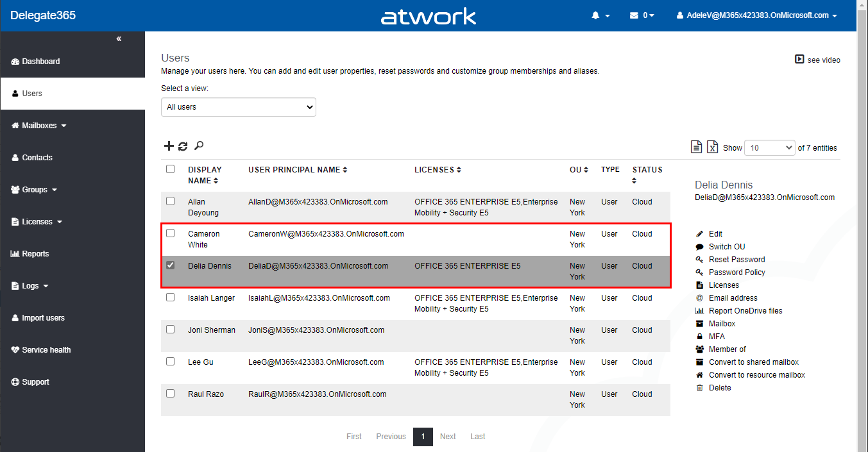Click the add user plus icon
The height and width of the screenshot is (452, 868).
tap(169, 146)
